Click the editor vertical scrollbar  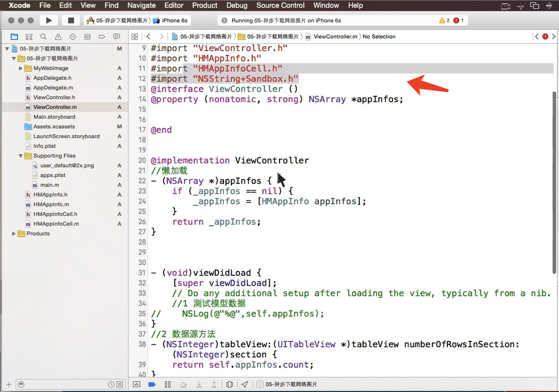point(554,182)
